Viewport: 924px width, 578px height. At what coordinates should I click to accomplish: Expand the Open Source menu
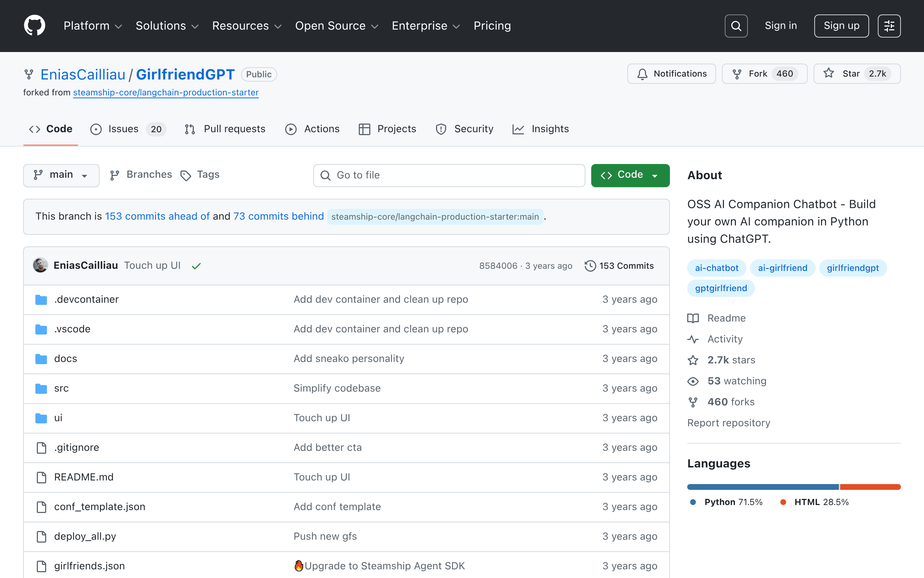pyautogui.click(x=336, y=26)
